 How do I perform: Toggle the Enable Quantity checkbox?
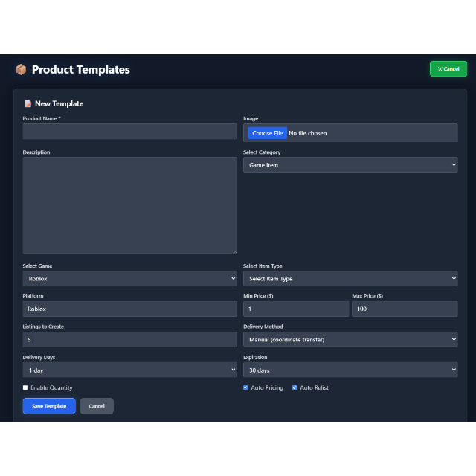click(25, 387)
